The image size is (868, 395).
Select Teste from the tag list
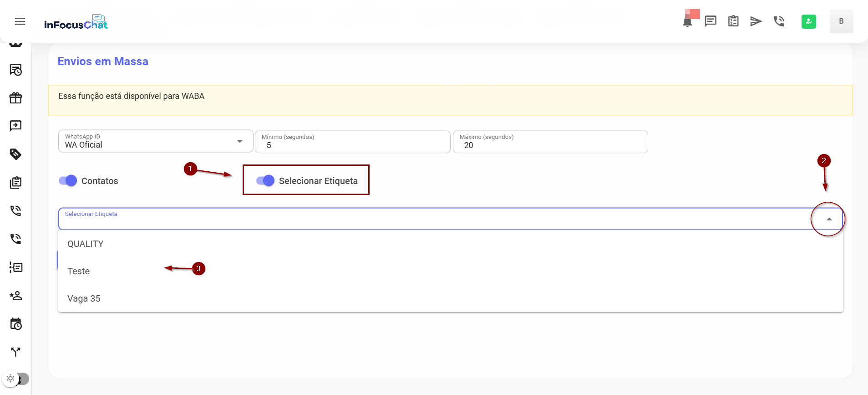pos(79,271)
